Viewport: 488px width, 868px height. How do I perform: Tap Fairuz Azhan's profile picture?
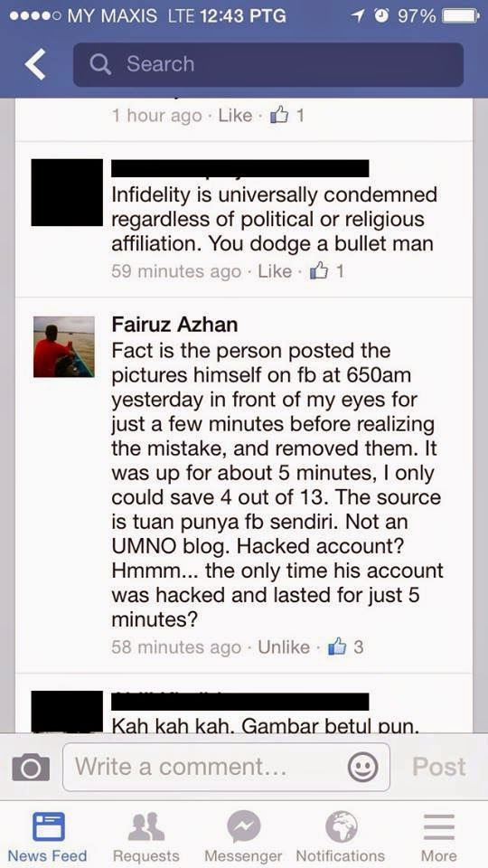click(x=63, y=346)
